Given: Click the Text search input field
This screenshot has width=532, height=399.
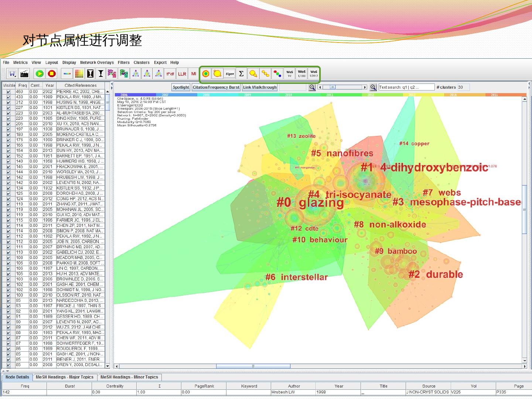Looking at the screenshot, I should (x=406, y=87).
